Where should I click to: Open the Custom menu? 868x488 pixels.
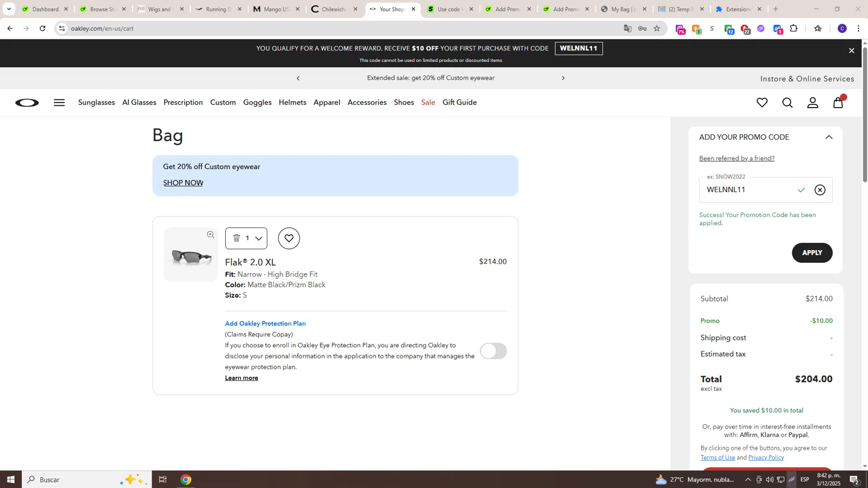223,102
